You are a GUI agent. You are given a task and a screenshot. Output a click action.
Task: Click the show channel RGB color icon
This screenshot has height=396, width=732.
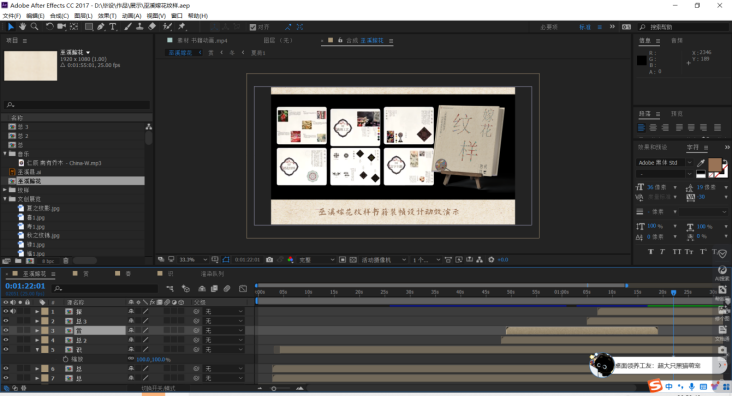(x=290, y=260)
